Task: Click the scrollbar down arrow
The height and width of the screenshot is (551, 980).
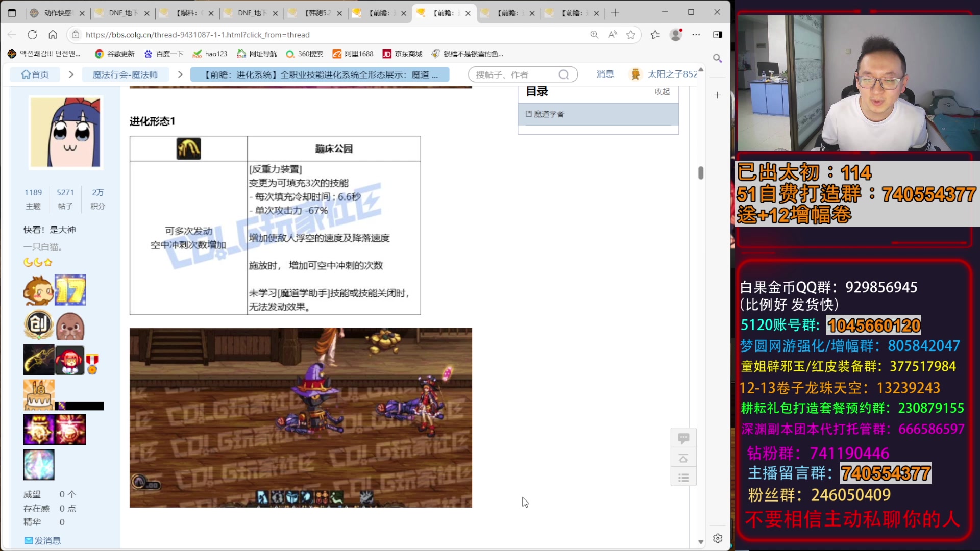Action: click(701, 542)
